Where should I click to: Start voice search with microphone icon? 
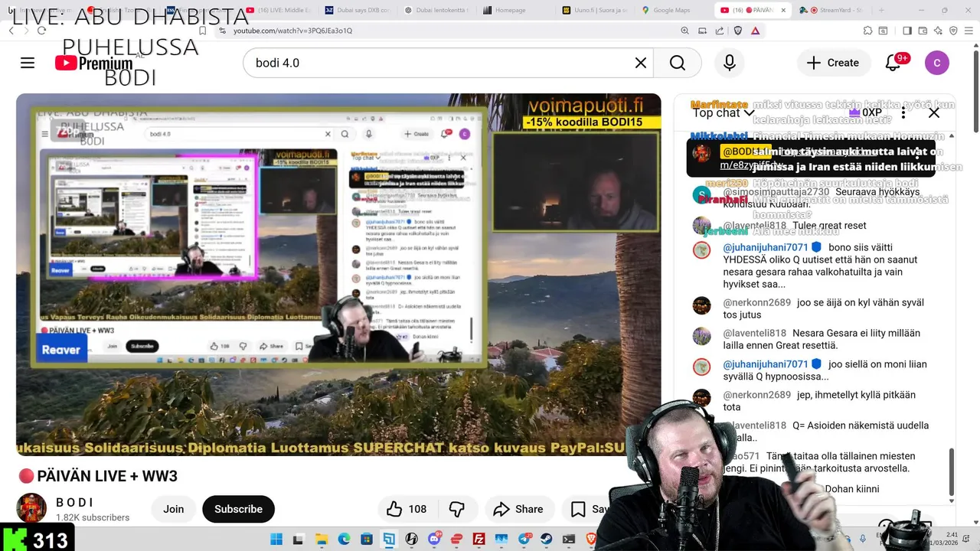tap(730, 63)
